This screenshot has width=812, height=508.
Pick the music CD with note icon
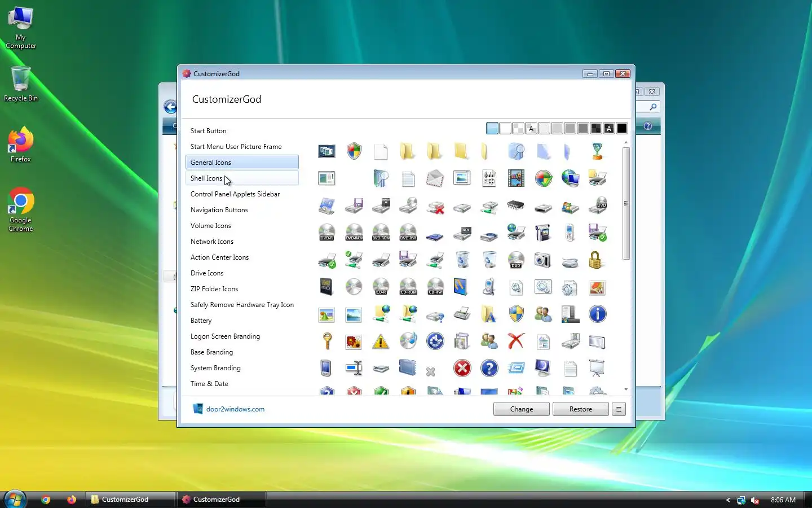408,341
